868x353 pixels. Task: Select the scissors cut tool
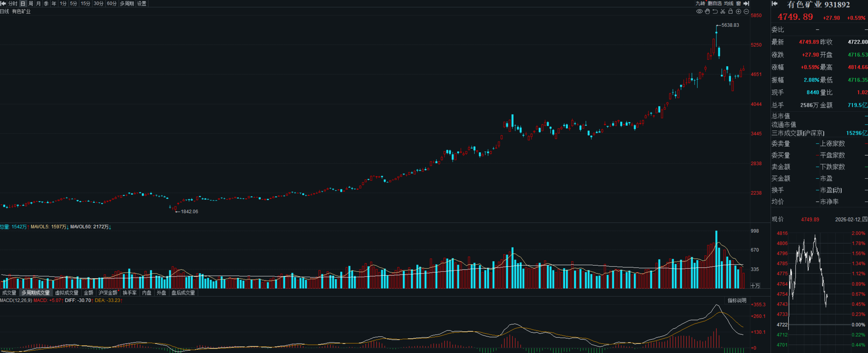click(x=723, y=11)
